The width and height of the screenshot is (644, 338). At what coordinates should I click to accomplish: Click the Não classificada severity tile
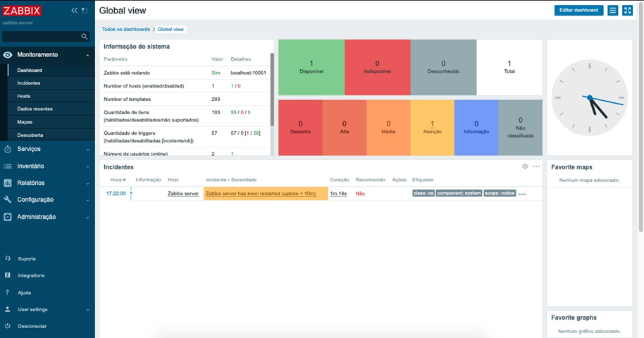(521, 128)
